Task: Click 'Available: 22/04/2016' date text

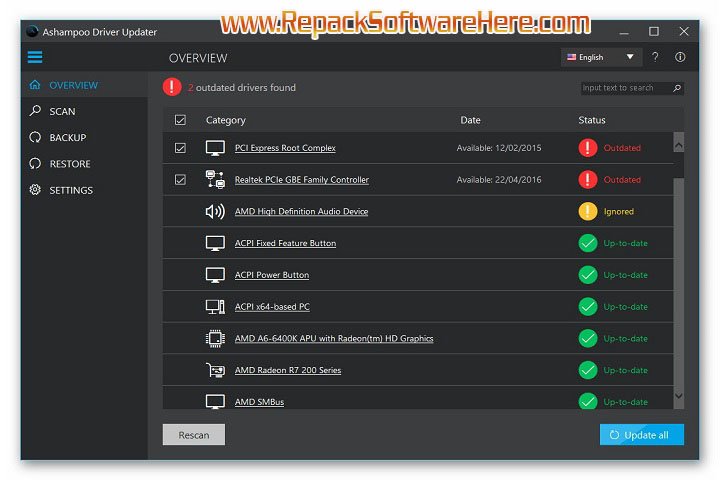Action: click(x=499, y=180)
